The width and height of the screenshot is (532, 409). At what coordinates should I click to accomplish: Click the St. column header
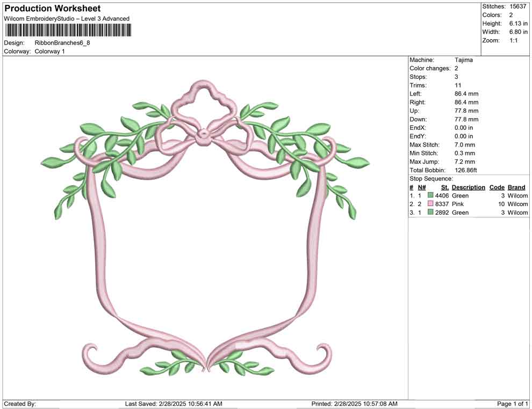point(444,187)
